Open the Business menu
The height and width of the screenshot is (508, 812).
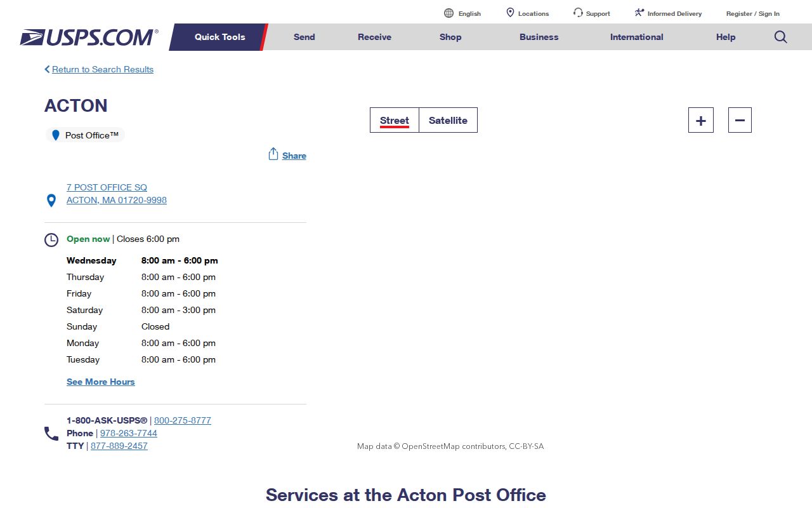point(539,37)
